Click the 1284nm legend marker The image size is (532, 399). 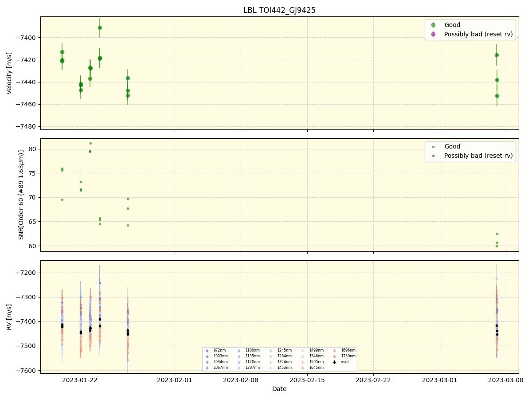click(271, 356)
